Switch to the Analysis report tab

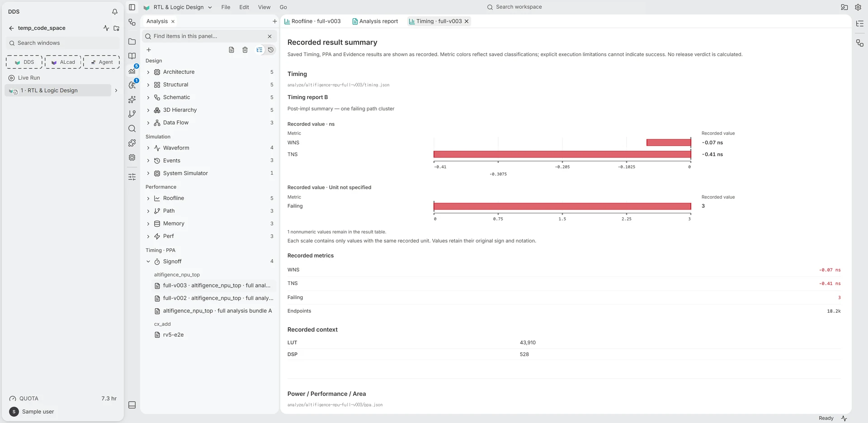[375, 21]
